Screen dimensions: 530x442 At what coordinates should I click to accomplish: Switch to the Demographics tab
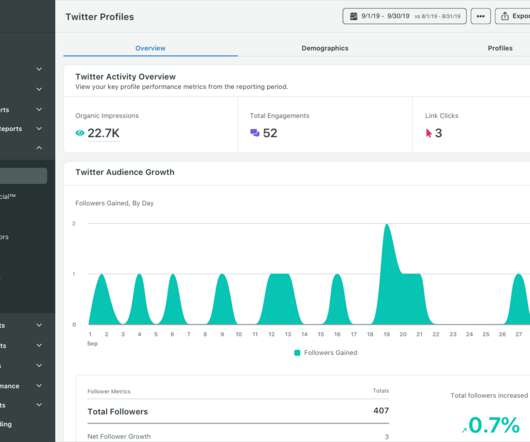(325, 48)
